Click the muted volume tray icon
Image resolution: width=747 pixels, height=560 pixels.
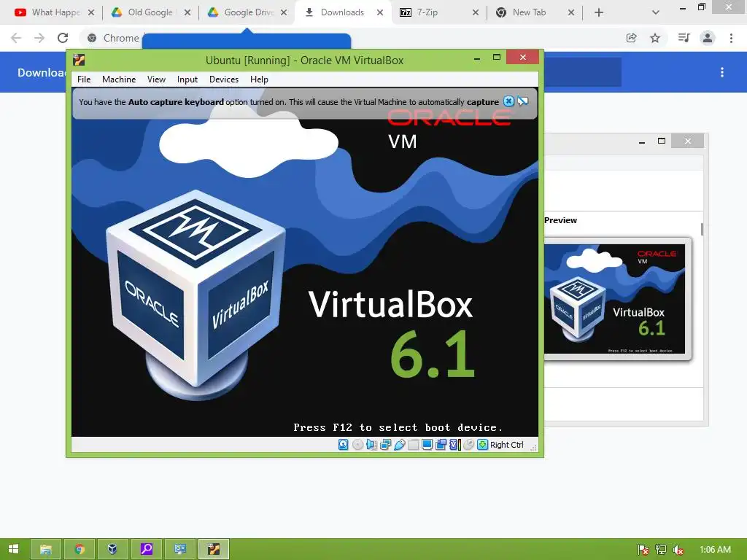tap(678, 550)
